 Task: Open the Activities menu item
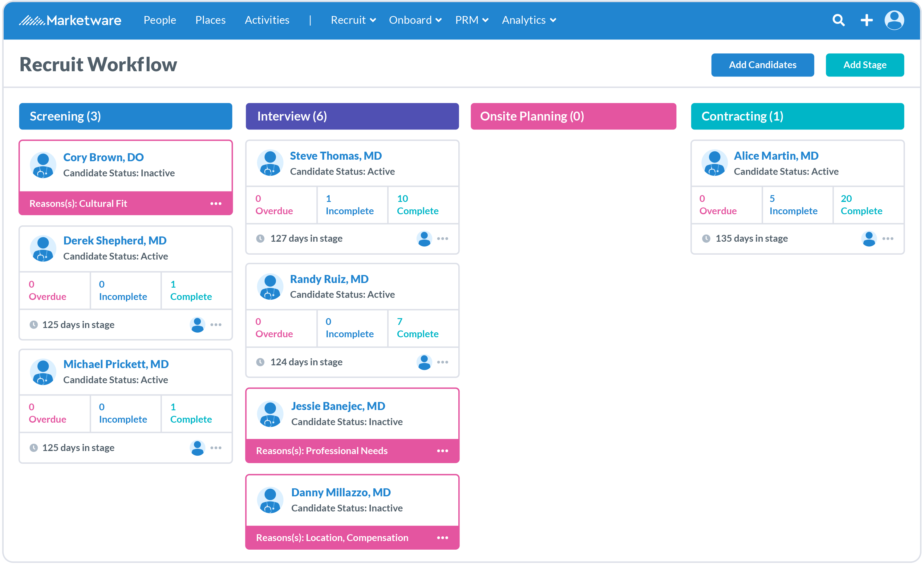point(267,20)
